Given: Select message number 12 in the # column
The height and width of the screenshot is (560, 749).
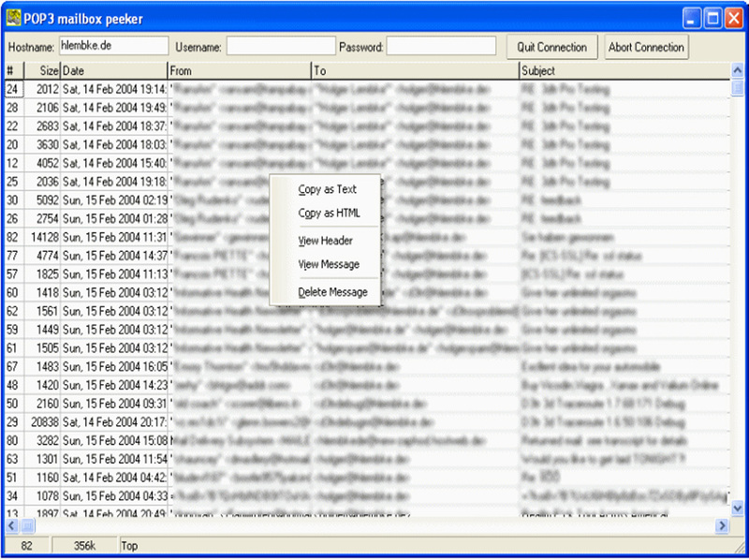Looking at the screenshot, I should pyautogui.click(x=12, y=163).
